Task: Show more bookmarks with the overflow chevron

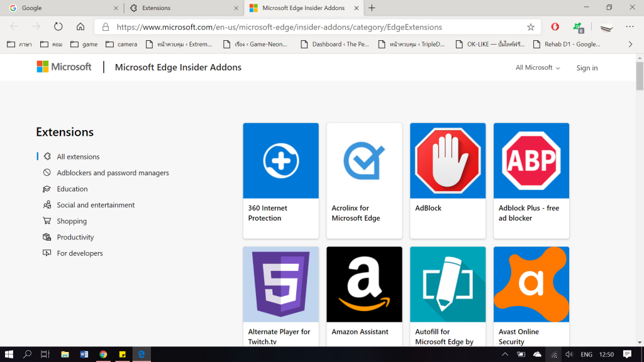Action: coord(630,45)
